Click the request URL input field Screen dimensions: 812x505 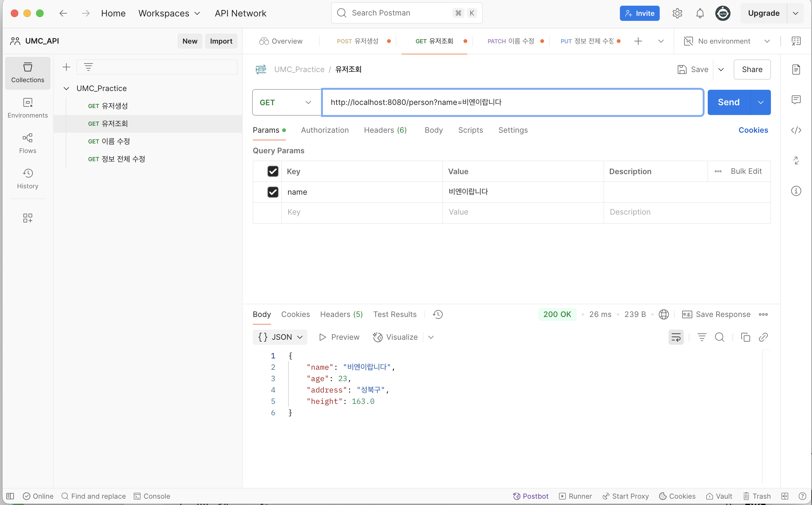click(512, 102)
